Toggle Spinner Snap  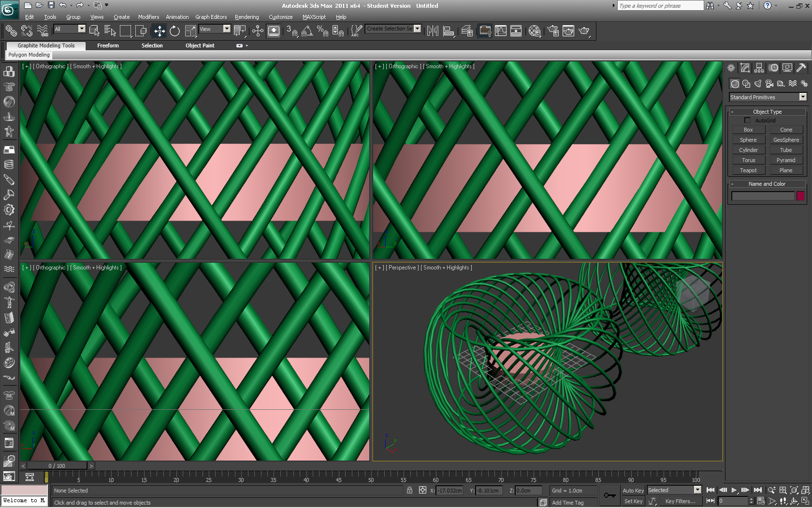click(x=338, y=31)
